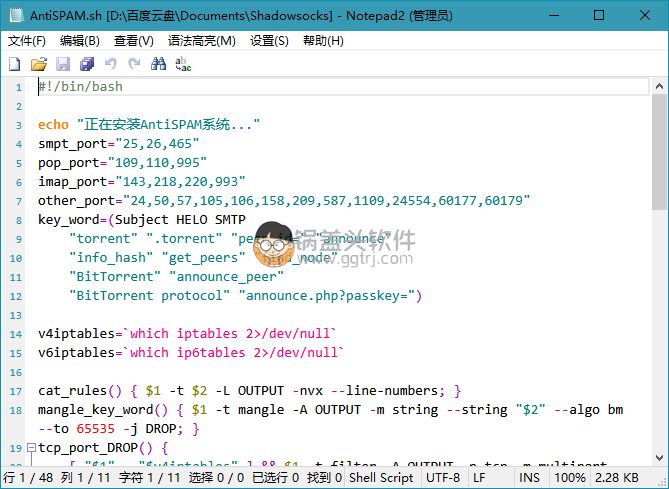Open the 帮助(H) menu
This screenshot has width=669, height=489.
click(323, 41)
